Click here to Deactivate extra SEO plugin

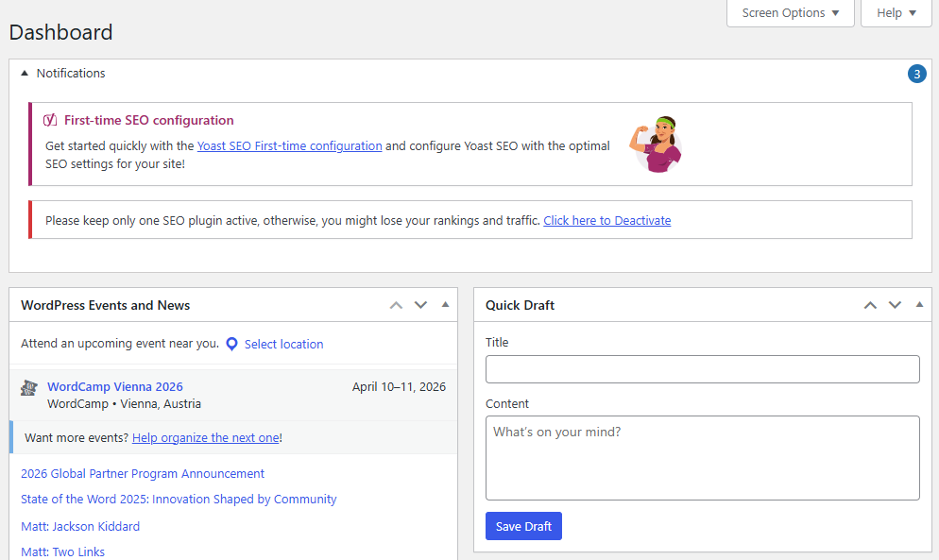(x=606, y=220)
